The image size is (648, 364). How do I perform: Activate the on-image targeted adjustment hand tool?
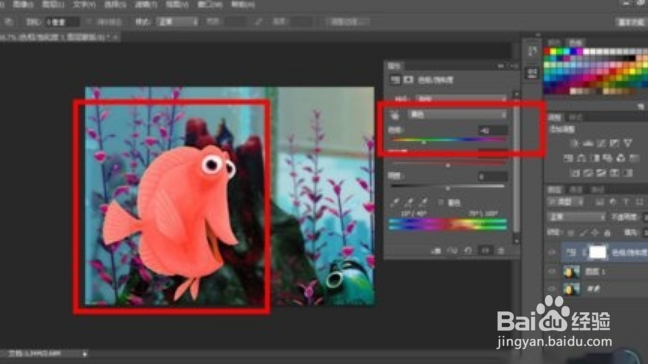[x=395, y=115]
